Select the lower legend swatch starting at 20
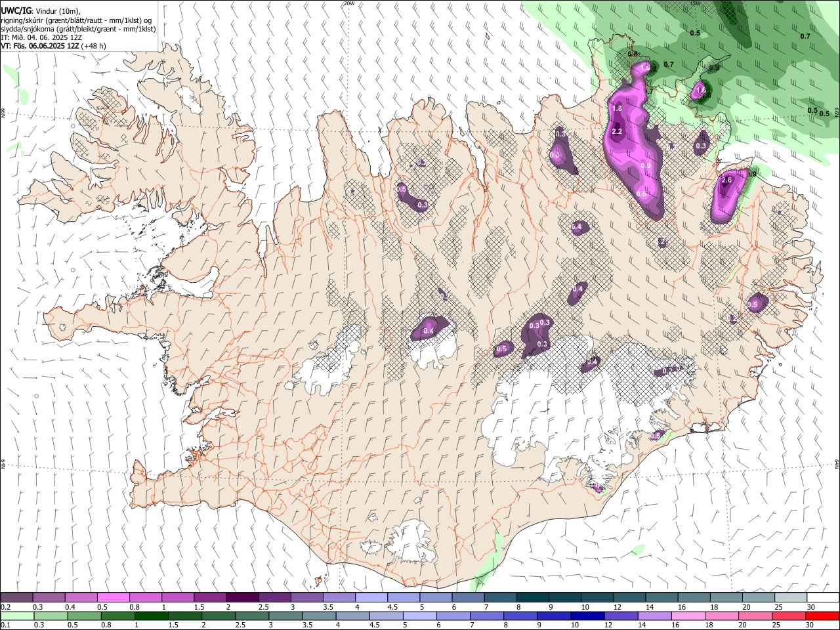This screenshot has height=630, width=840. pos(754,616)
